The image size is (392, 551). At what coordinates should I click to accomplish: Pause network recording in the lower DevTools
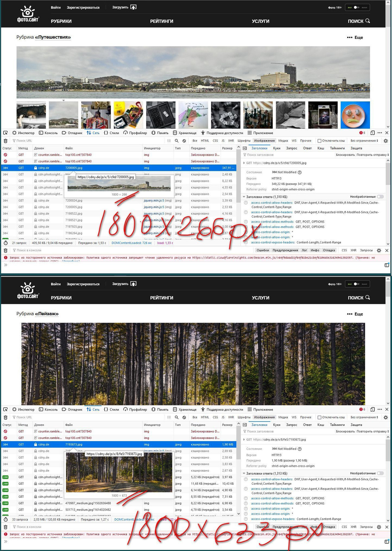pos(169,417)
